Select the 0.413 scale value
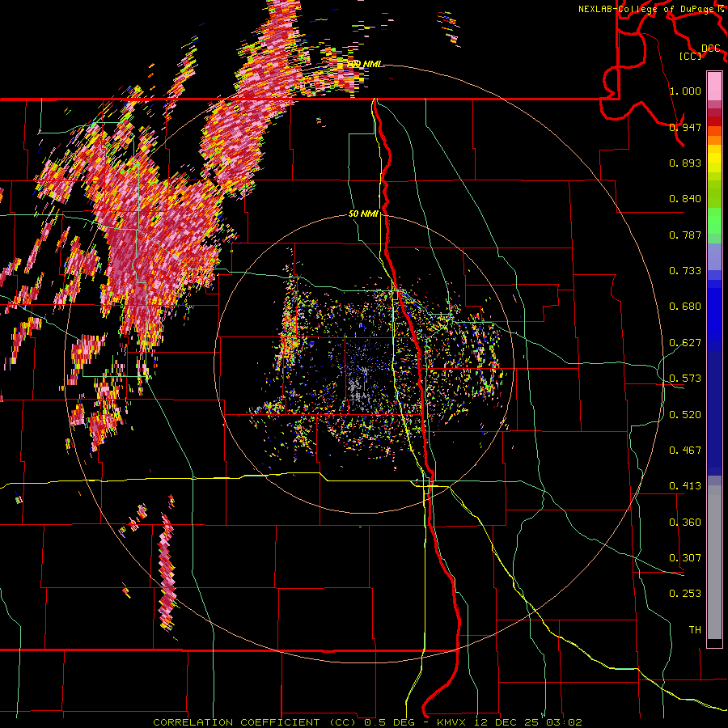The width and height of the screenshot is (728, 728). click(685, 486)
